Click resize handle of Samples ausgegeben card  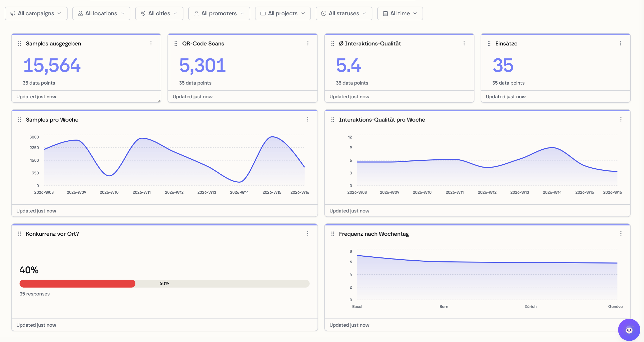click(159, 100)
